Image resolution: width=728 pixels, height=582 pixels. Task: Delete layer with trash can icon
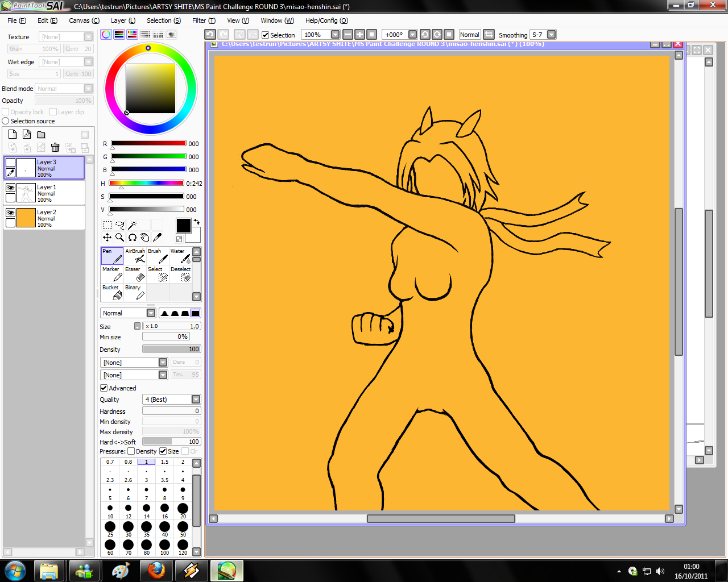tap(55, 148)
